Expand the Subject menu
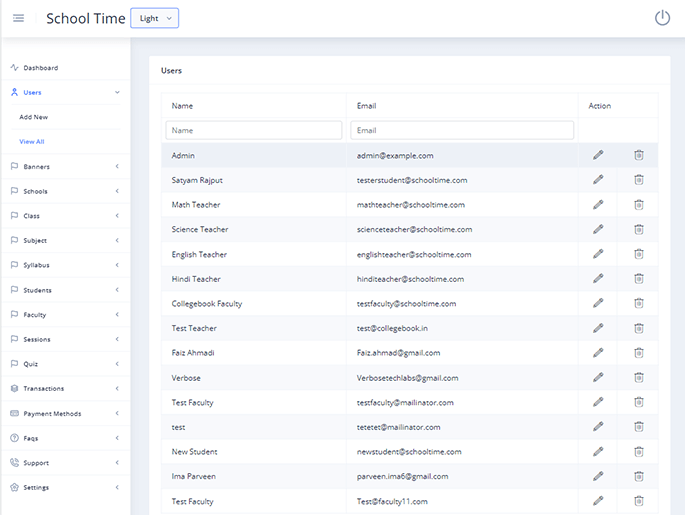The image size is (685, 515). [66, 240]
